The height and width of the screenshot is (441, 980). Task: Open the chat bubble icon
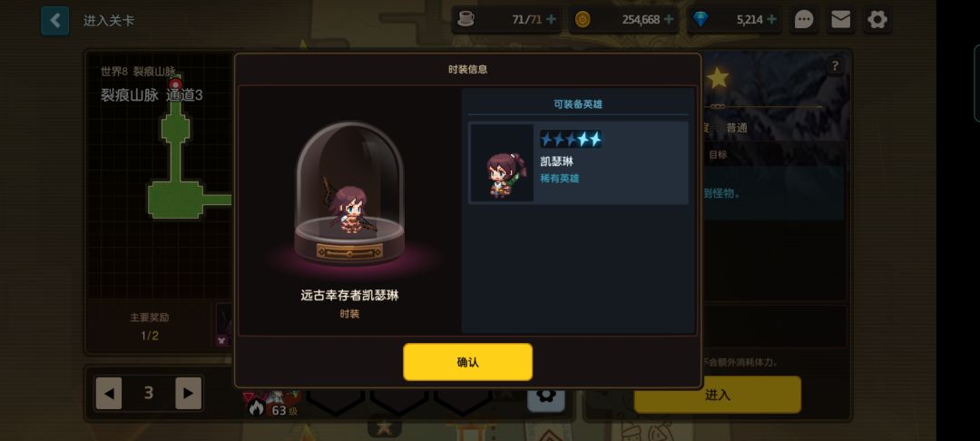tap(804, 20)
